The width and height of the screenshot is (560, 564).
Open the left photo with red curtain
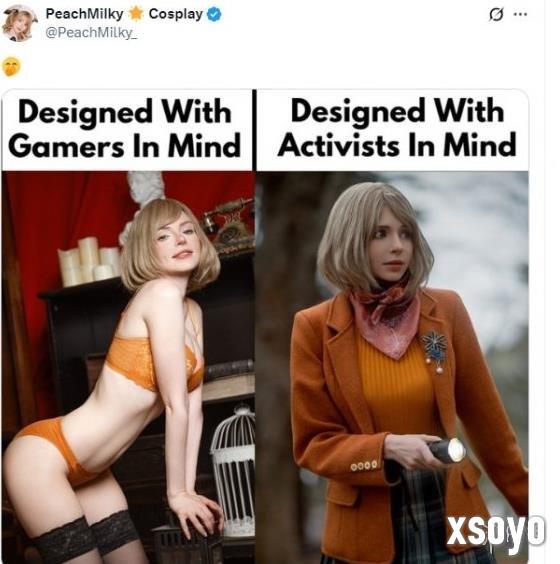coord(128,367)
